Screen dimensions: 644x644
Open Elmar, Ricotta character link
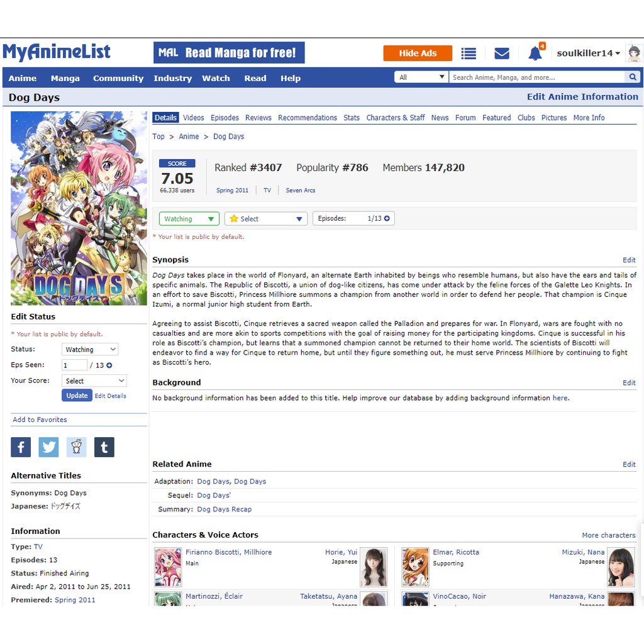click(x=456, y=552)
